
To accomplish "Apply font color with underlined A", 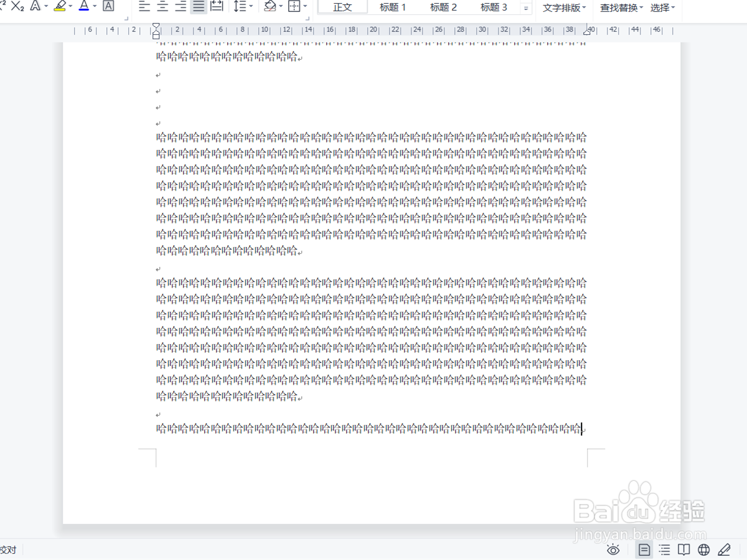I will [84, 6].
